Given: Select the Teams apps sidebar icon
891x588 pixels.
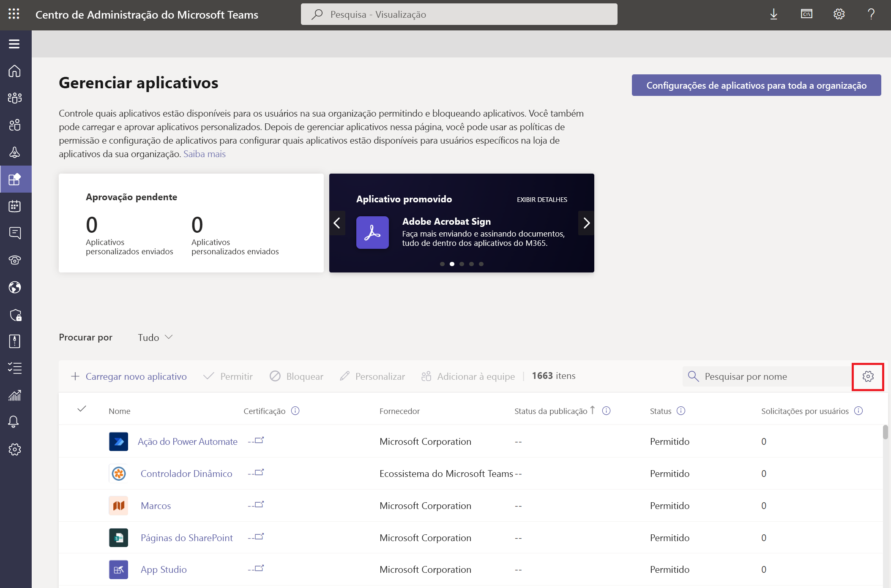Looking at the screenshot, I should [x=15, y=179].
